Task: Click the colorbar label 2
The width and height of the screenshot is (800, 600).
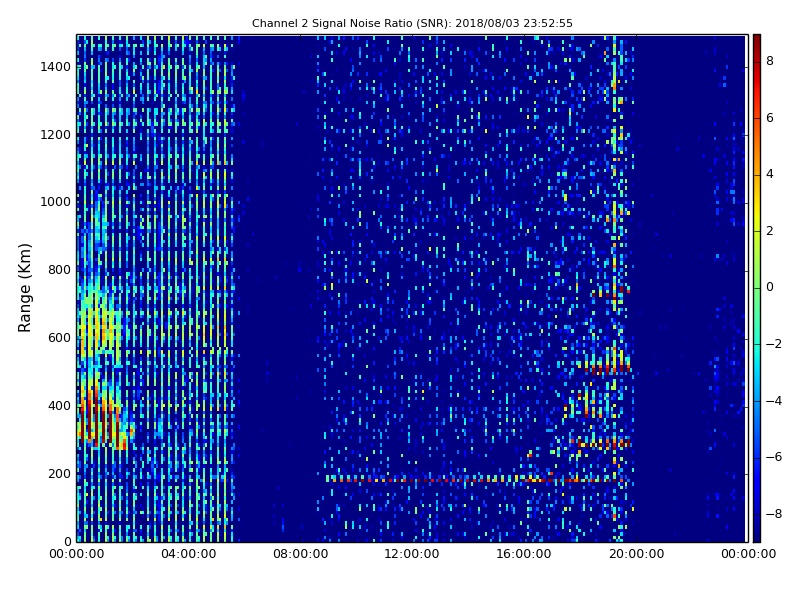Action: click(770, 231)
